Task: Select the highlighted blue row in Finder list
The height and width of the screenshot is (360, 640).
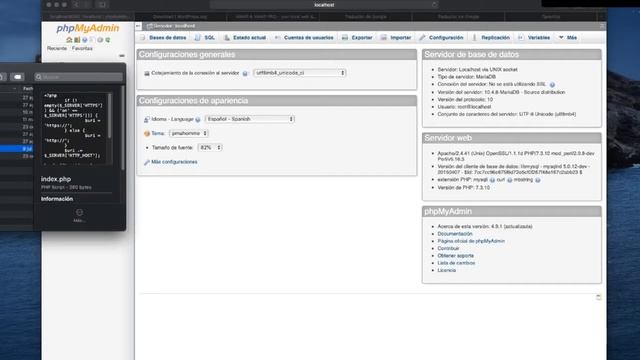Action: click(16, 149)
